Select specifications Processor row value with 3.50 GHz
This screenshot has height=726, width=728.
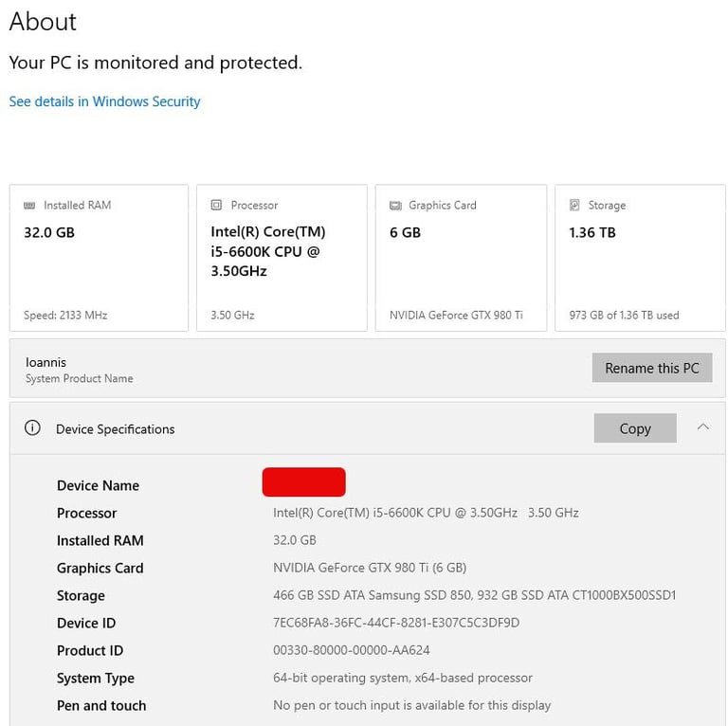(426, 513)
